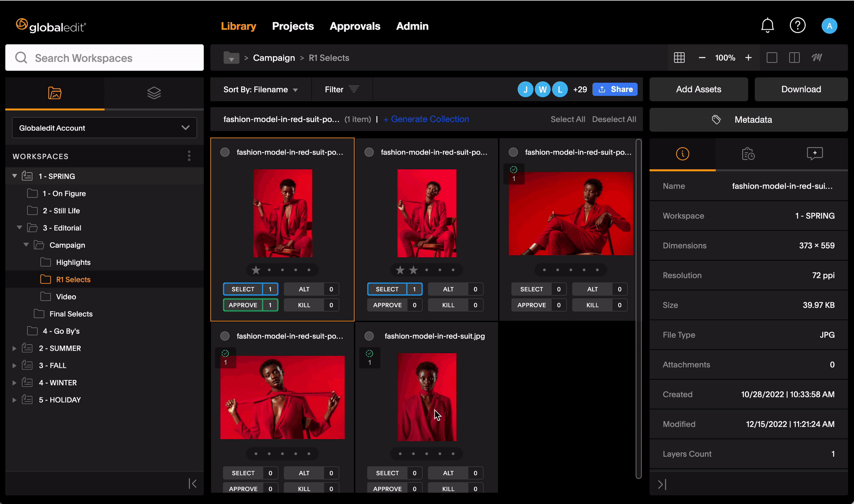Click the Filter lines icon

354,89
